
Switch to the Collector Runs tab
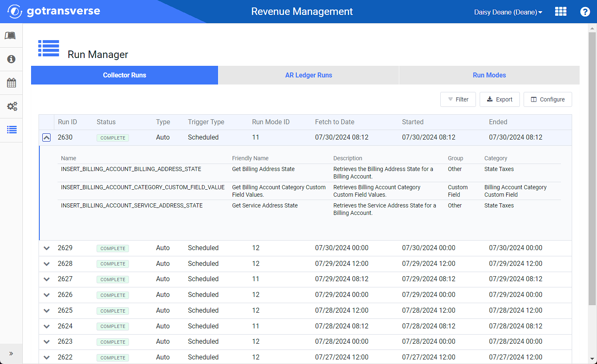[124, 75]
